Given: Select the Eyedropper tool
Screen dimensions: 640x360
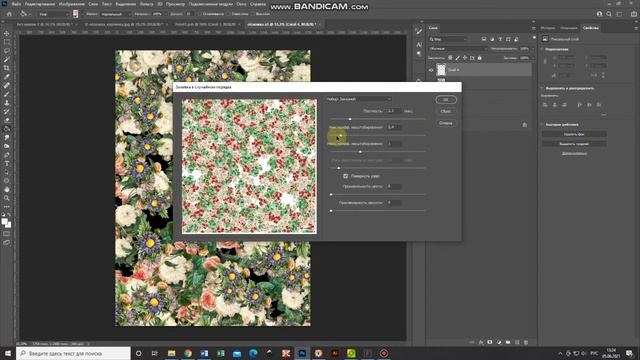Looking at the screenshot, I should tap(7, 77).
